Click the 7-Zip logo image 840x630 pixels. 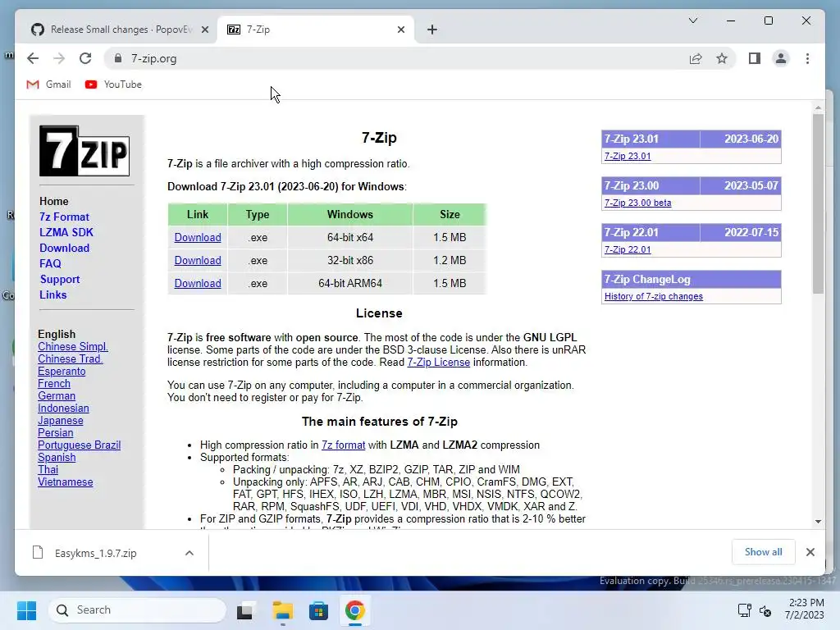point(84,151)
